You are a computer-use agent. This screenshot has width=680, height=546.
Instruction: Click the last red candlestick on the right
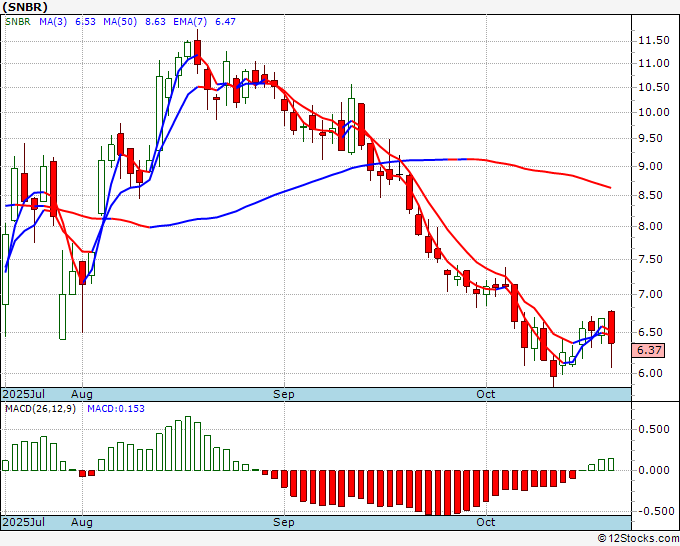click(x=611, y=327)
